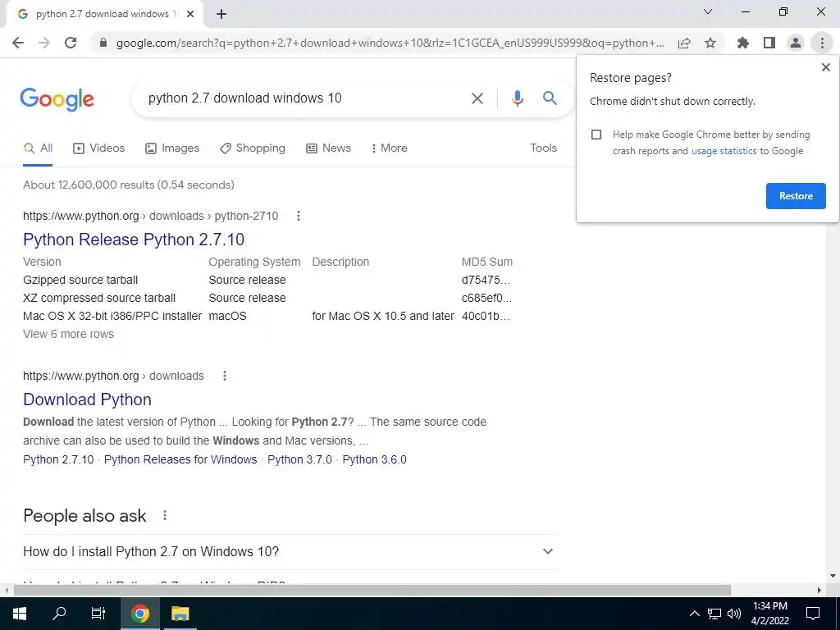Click 'Mac OS X 32-bit i386/PPC installer' cell

112,316
